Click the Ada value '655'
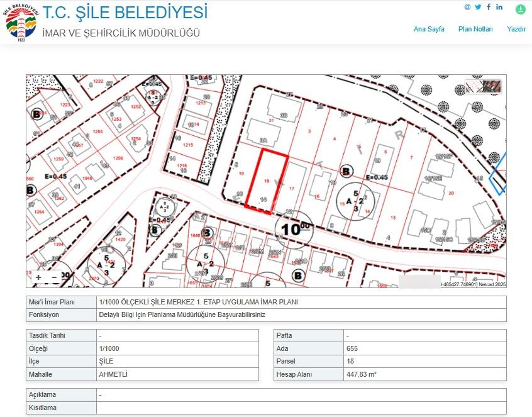This screenshot has width=532, height=417. click(352, 348)
